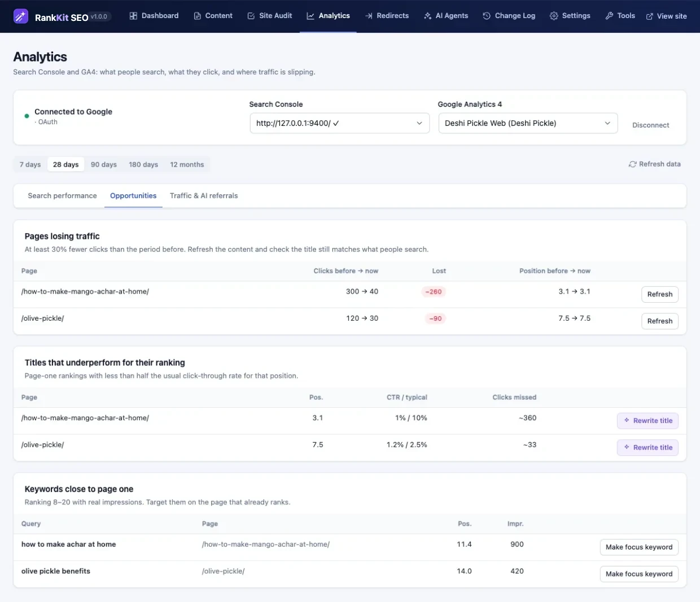The width and height of the screenshot is (700, 602).
Task: Click the Tools wrench icon
Action: point(609,16)
